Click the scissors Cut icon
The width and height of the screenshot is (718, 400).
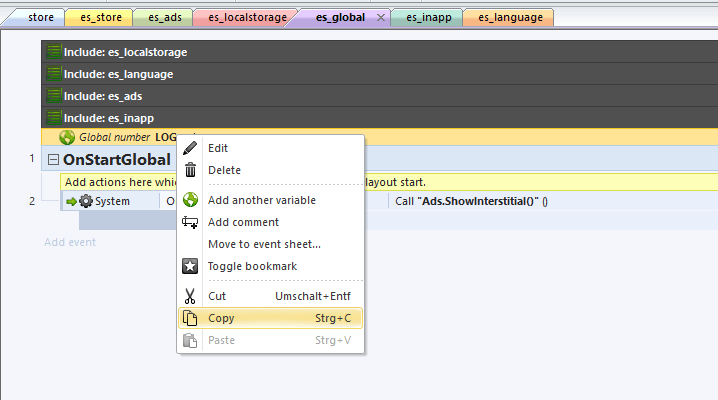click(190, 296)
